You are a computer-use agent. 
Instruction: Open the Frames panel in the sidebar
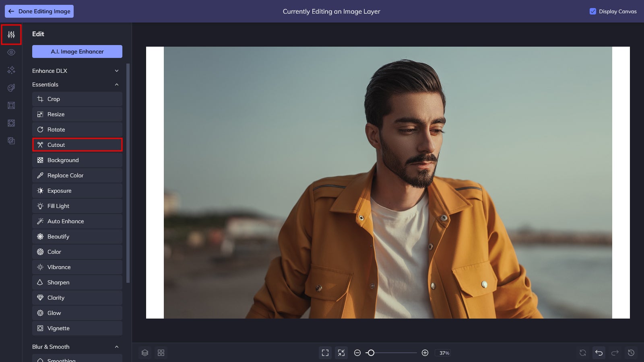click(11, 105)
